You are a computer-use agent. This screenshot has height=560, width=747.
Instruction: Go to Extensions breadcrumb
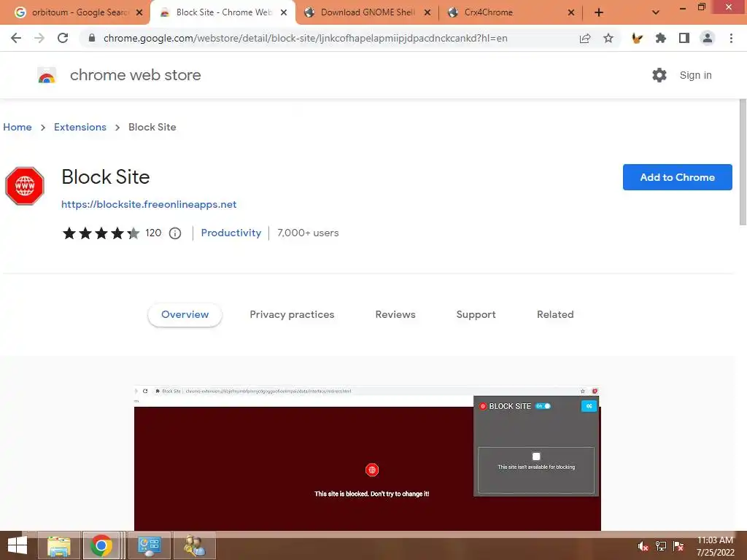(x=80, y=127)
